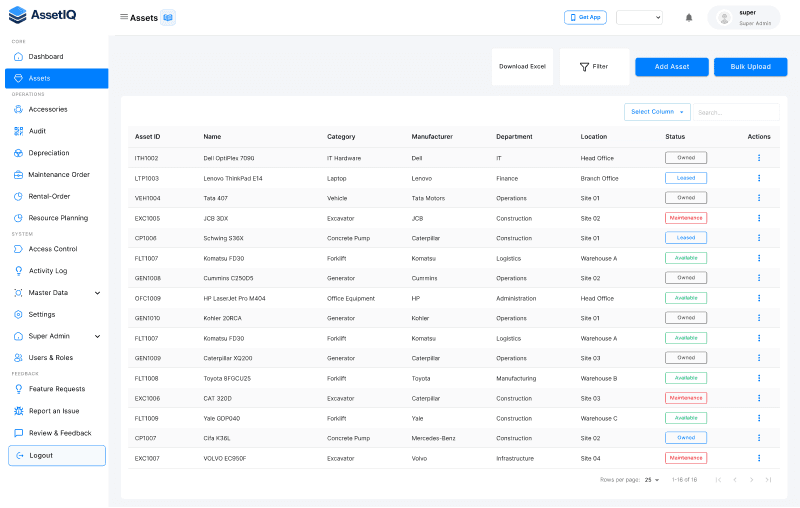Image resolution: width=800 pixels, height=508 pixels.
Task: Click the Users & Roles icon
Action: 18,358
